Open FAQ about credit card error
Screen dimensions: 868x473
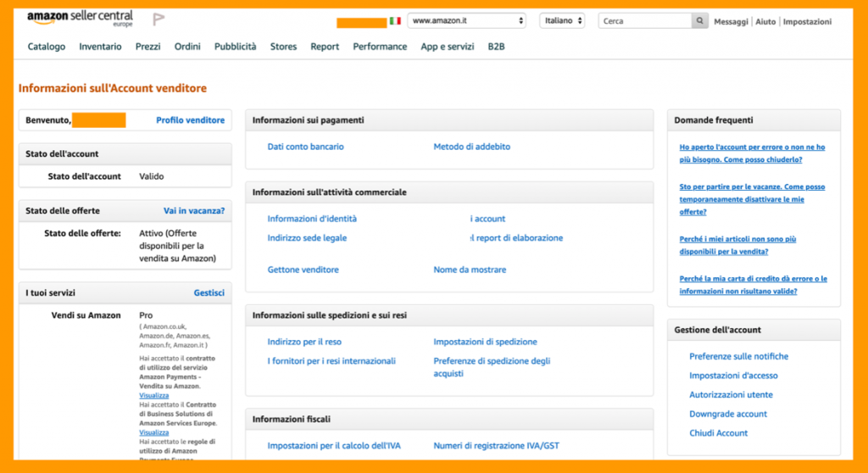tap(754, 285)
